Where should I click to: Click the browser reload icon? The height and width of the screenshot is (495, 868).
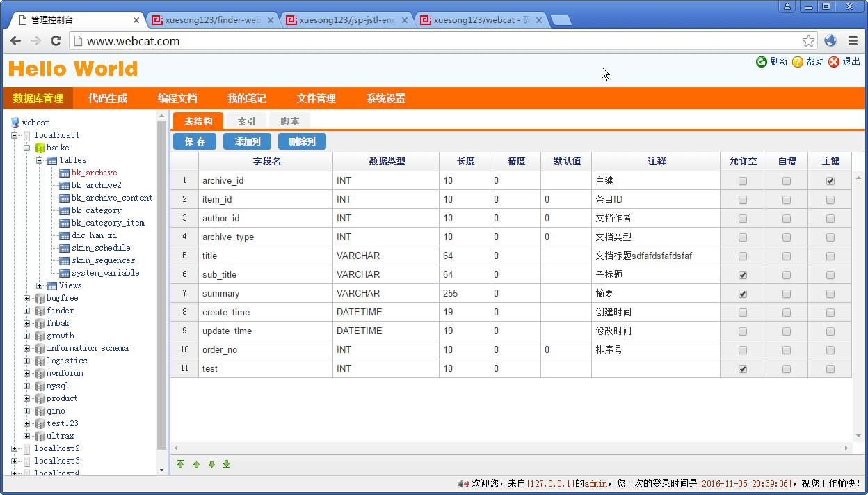click(x=56, y=41)
